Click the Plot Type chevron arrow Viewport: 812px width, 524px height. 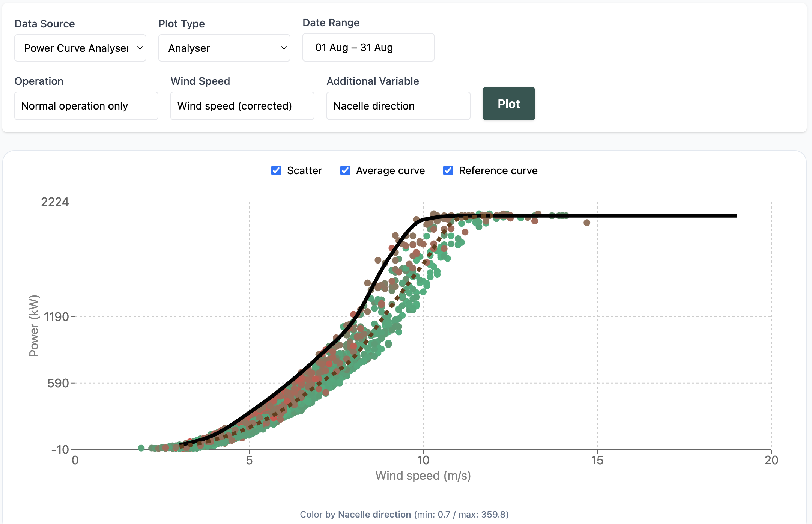click(x=284, y=48)
